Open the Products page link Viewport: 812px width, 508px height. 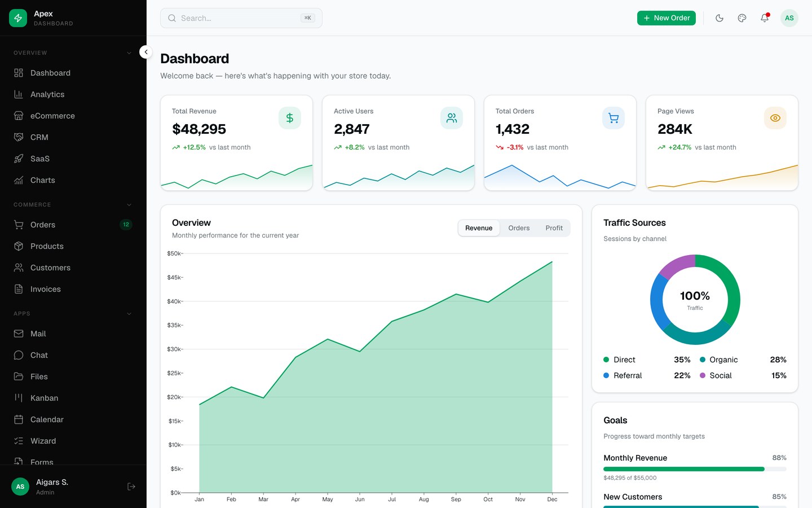[73, 246]
